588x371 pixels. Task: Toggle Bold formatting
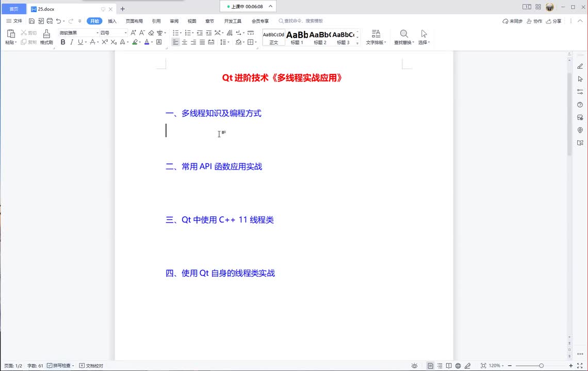pyautogui.click(x=63, y=42)
